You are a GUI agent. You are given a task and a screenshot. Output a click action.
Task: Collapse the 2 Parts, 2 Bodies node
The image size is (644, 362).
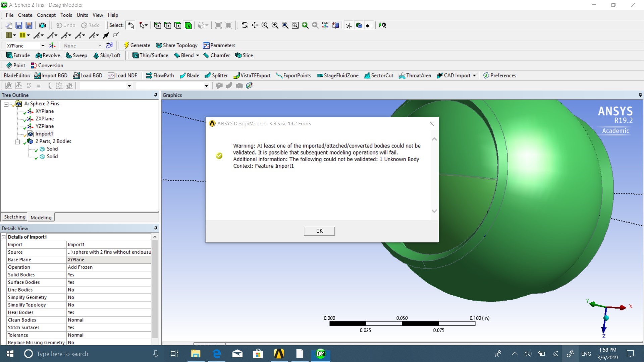[x=17, y=142]
